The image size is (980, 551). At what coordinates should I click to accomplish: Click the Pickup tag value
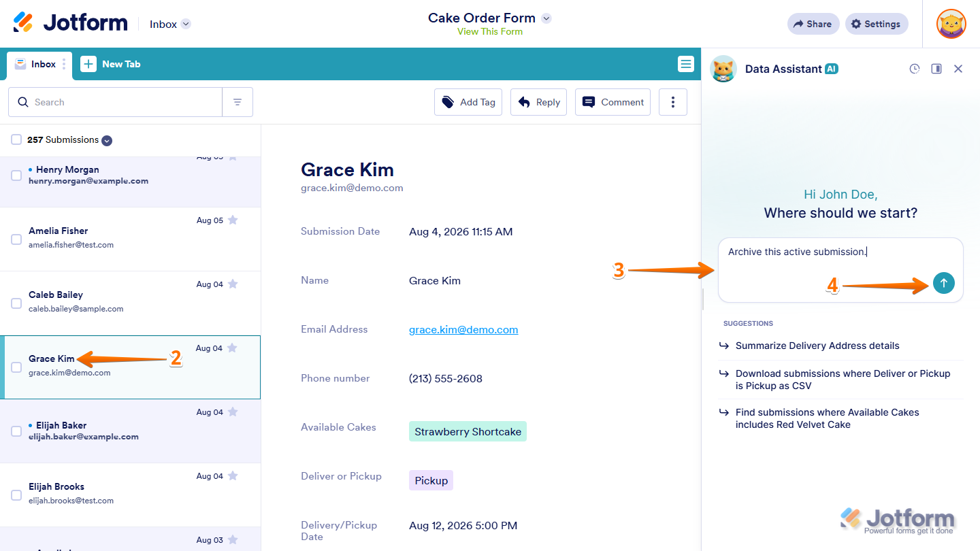(431, 480)
